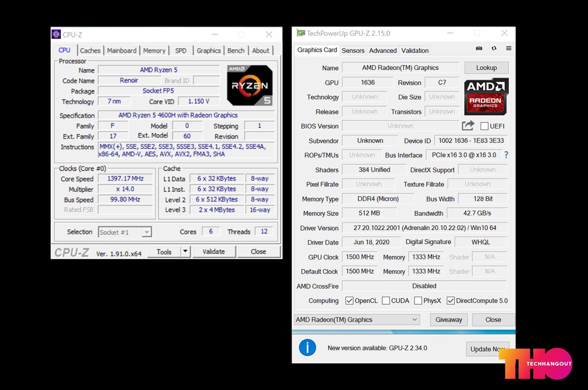The width and height of the screenshot is (588, 390).
Task: Switch to the SPD tab
Action: click(x=181, y=51)
